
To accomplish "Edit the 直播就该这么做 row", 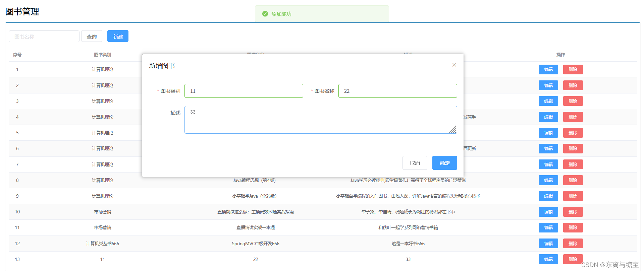I will 548,212.
